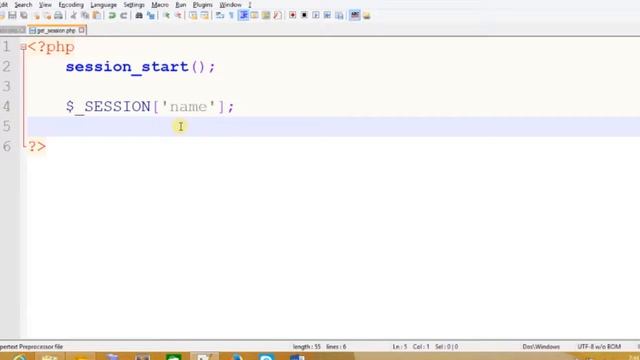Click the Playback macro icon
This screenshot has width=640, height=360.
pos(316,16)
